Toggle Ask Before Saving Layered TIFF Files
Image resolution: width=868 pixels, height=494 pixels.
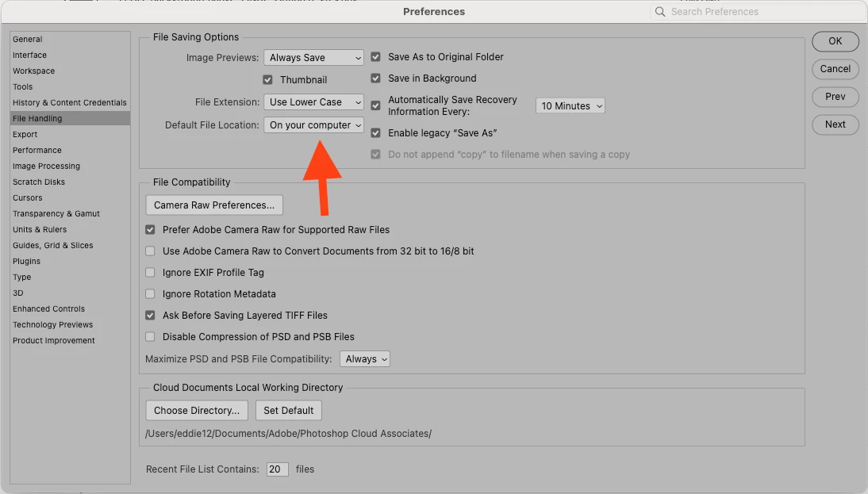pyautogui.click(x=150, y=316)
